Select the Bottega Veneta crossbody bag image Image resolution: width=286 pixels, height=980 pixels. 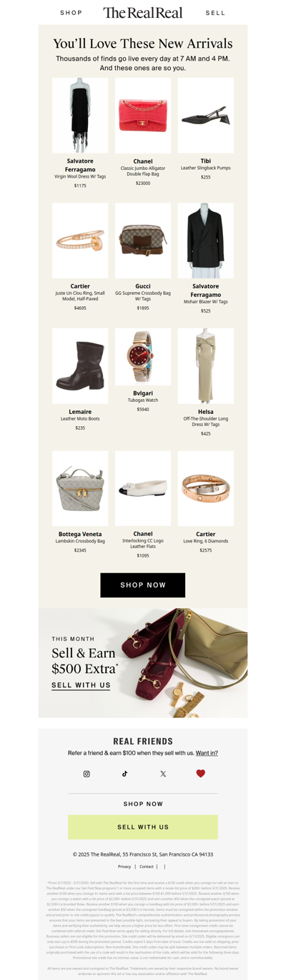click(80, 489)
